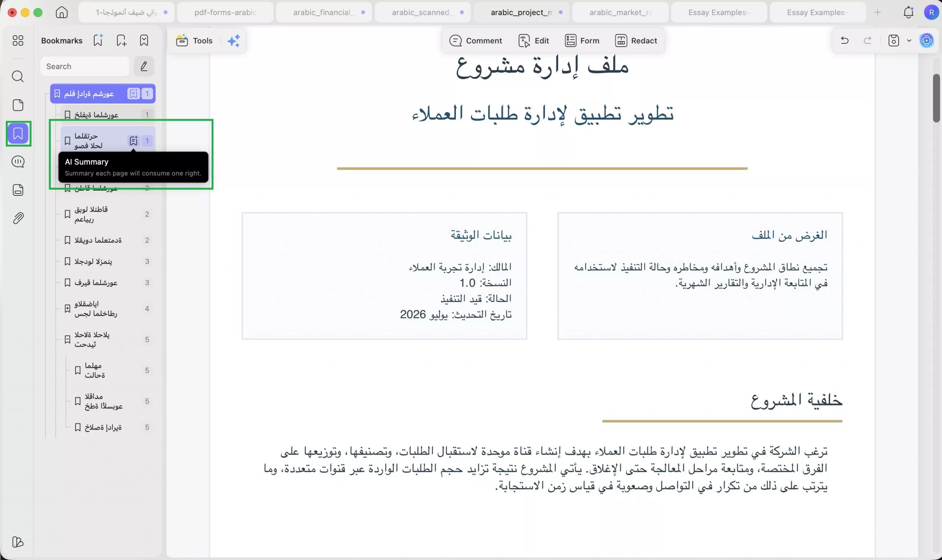Switch to the arabic_market_re tab
Image resolution: width=942 pixels, height=560 pixels.
click(x=620, y=13)
